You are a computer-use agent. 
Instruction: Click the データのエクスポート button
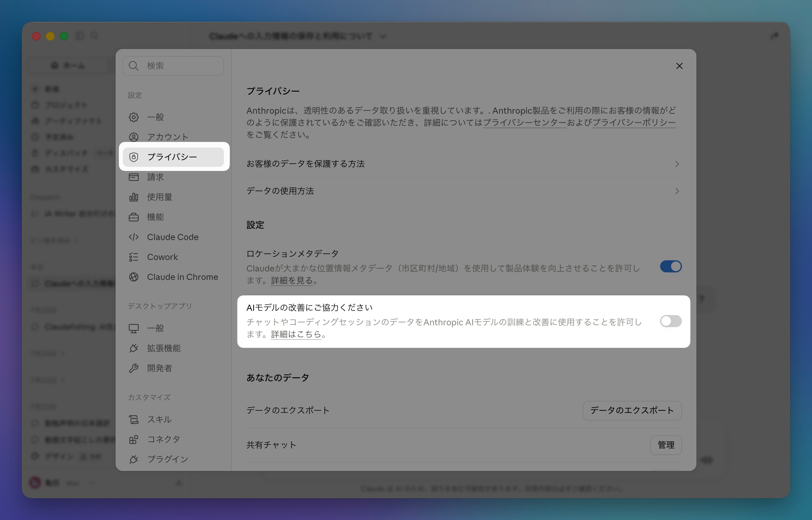pos(632,410)
